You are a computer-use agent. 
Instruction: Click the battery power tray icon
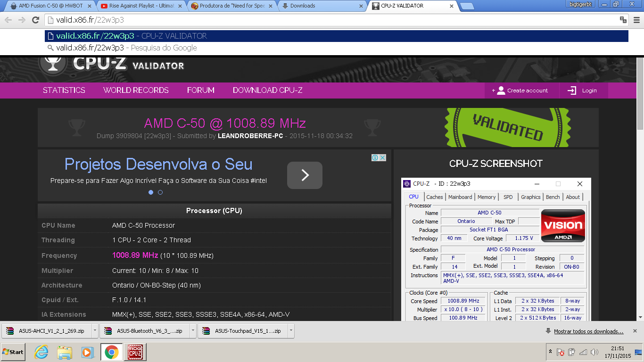point(572,352)
